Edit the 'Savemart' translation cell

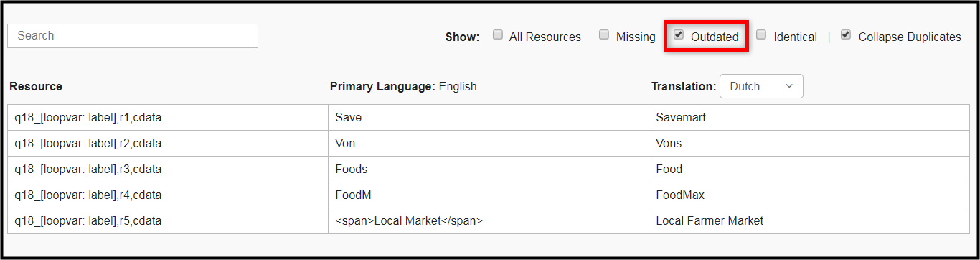[x=809, y=117]
